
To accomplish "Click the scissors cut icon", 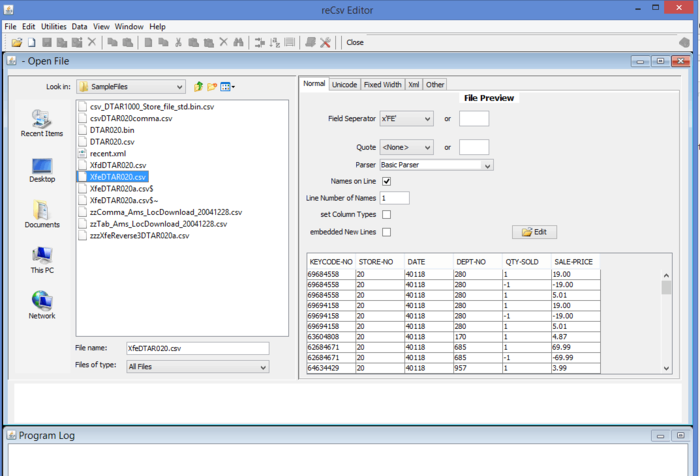I will 179,42.
